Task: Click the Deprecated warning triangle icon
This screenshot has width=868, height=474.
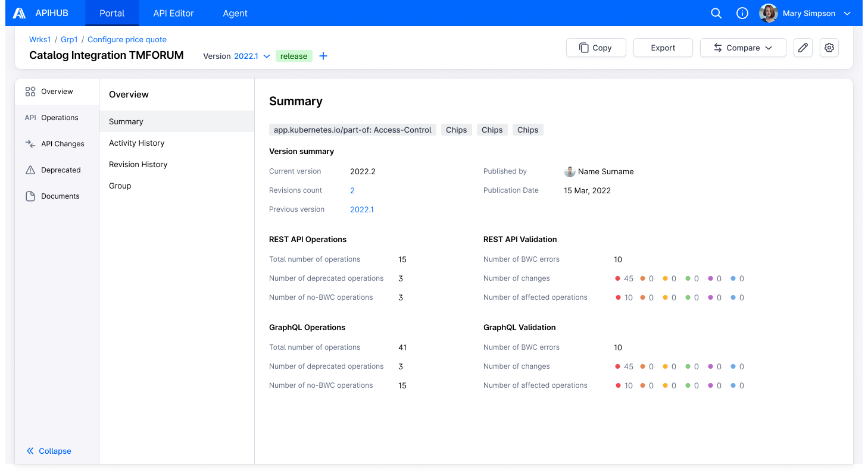Action: 30,170
